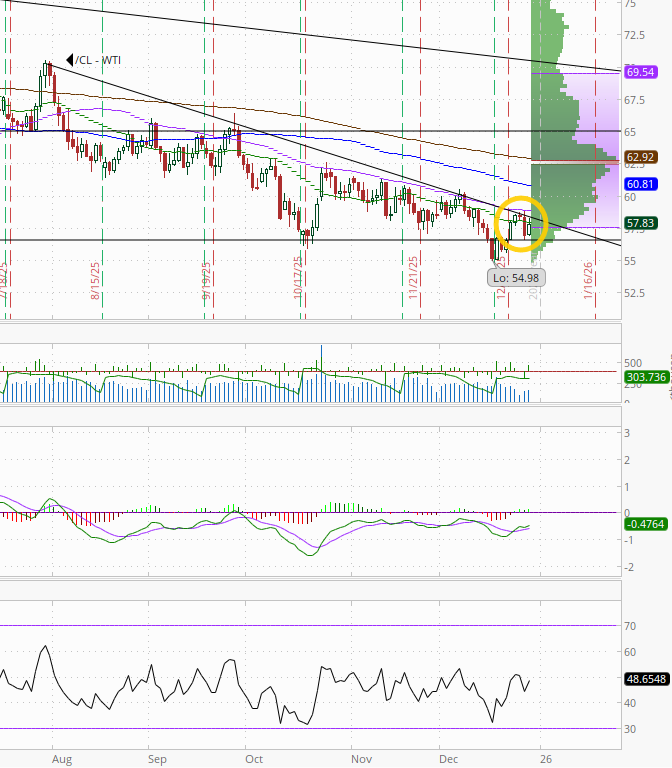The height and width of the screenshot is (768, 672).
Task: Click the Sep label on time axis
Action: tap(157, 759)
